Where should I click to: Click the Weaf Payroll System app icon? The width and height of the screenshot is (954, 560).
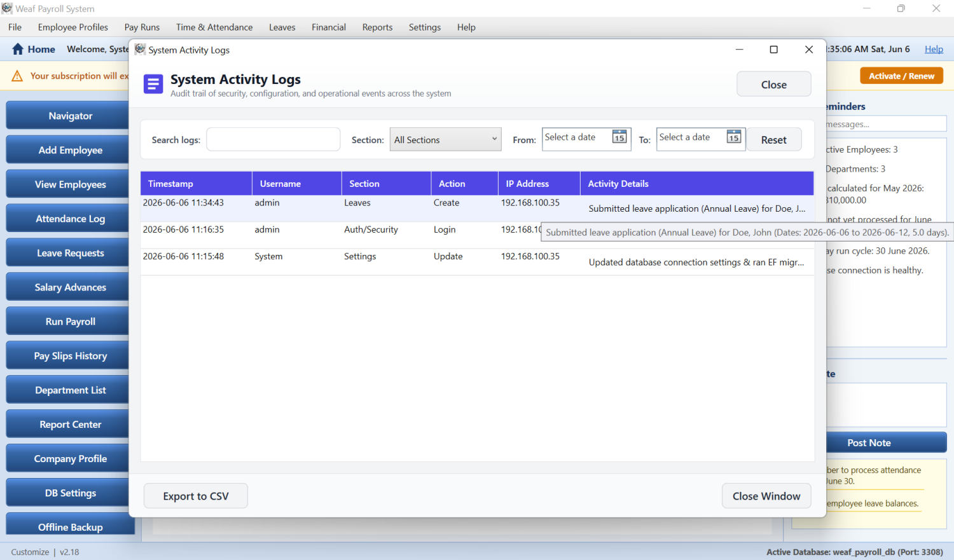coord(7,8)
